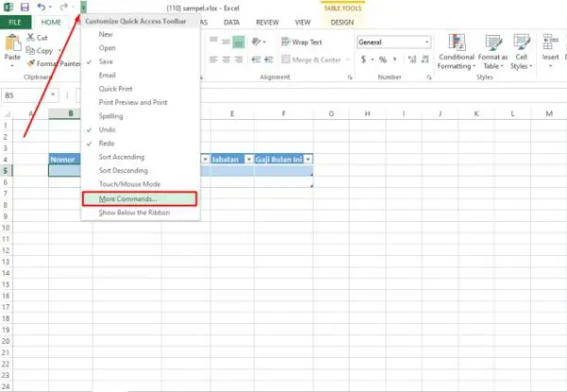The height and width of the screenshot is (392, 567).
Task: Apply Middle Align to cell
Action: 226,42
